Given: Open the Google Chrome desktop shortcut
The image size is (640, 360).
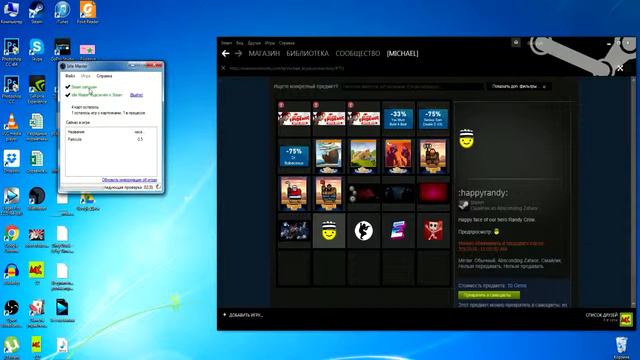Looking at the screenshot, I should (11, 239).
